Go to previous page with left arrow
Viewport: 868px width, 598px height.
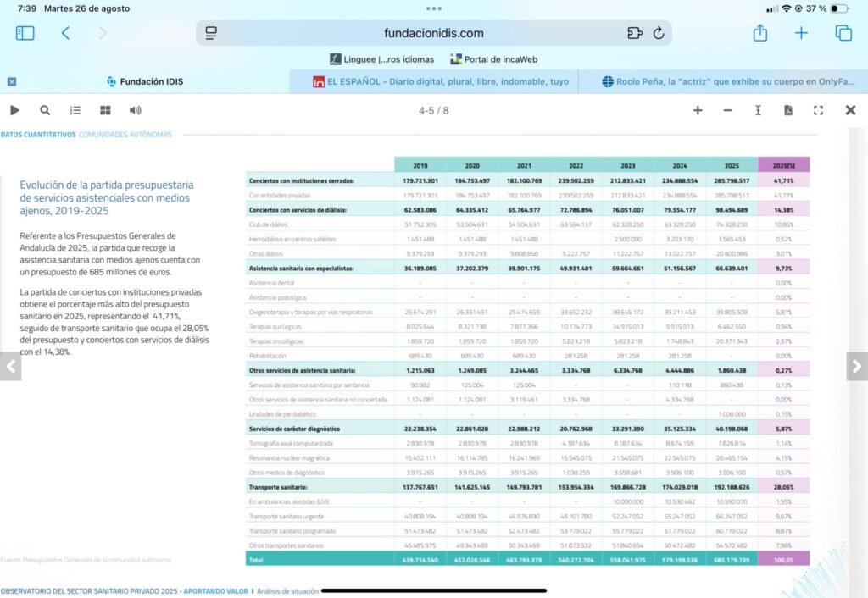[10, 366]
